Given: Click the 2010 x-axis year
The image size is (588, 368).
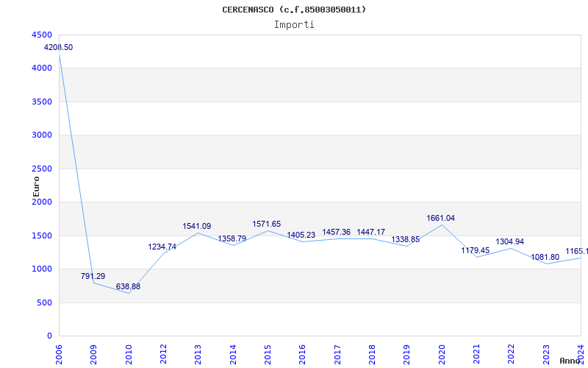Looking at the screenshot, I should pos(129,355).
